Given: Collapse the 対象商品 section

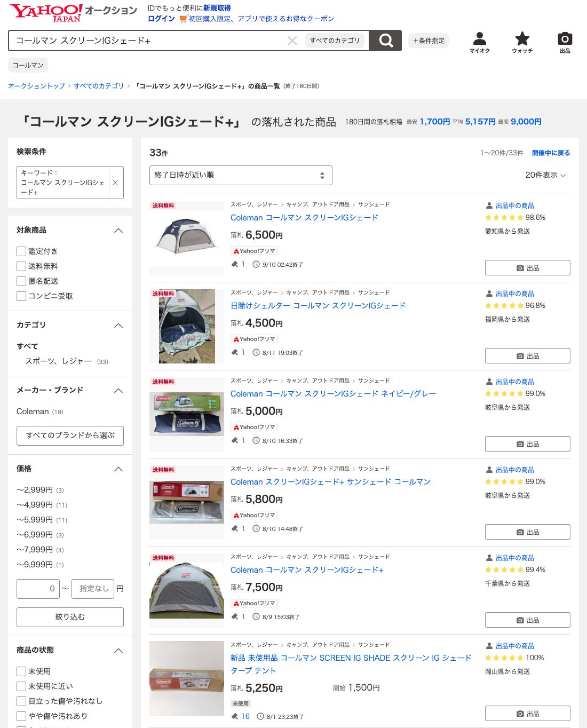Looking at the screenshot, I should (x=118, y=231).
